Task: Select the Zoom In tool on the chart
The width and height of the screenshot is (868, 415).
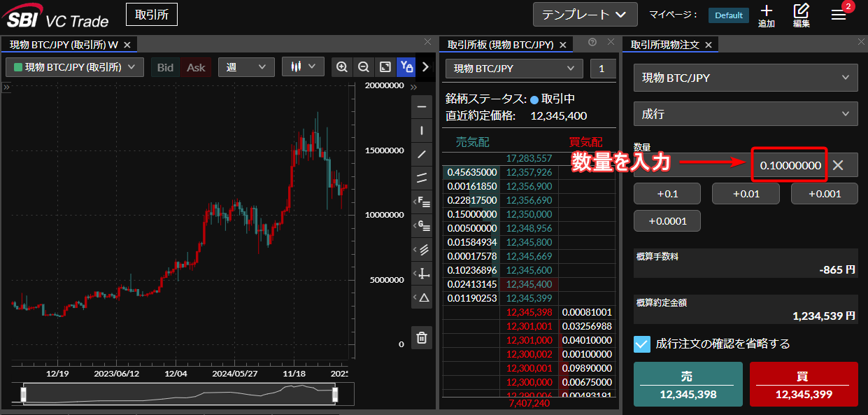Action: tap(342, 66)
